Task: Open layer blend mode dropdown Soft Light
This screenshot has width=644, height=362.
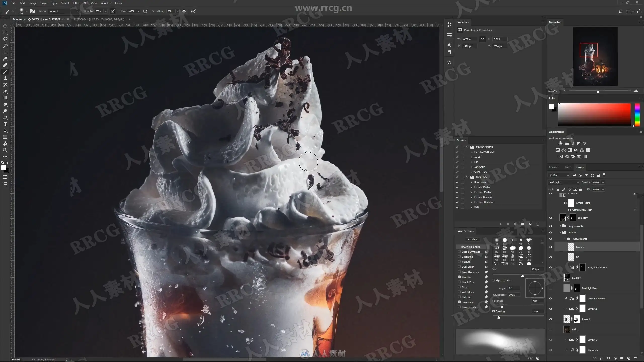Action: pos(564,182)
